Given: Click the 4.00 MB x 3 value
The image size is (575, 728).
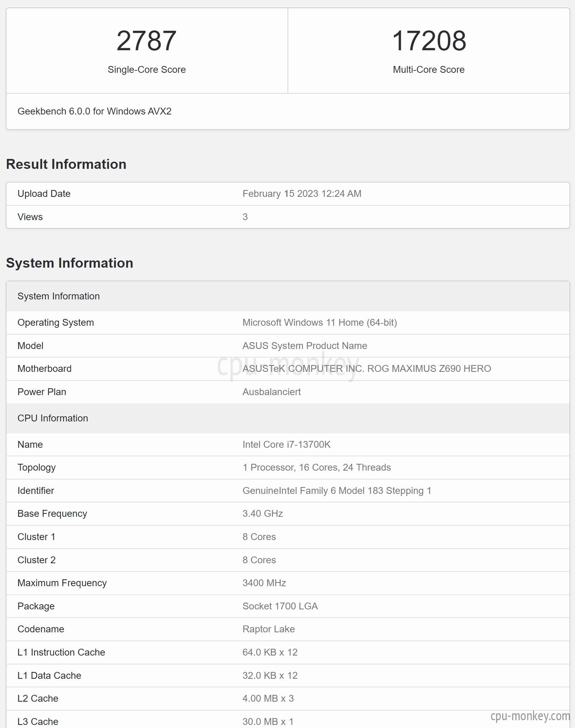Looking at the screenshot, I should (268, 698).
